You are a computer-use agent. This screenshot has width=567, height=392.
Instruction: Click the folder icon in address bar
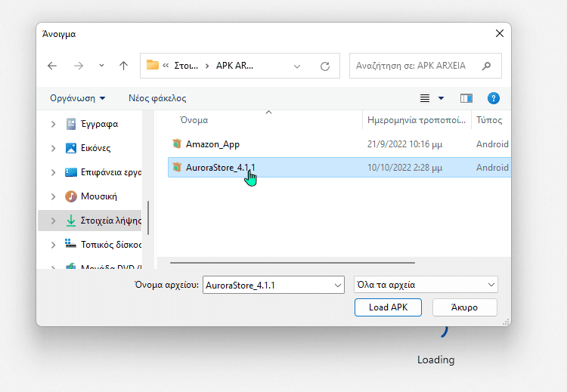(x=152, y=65)
